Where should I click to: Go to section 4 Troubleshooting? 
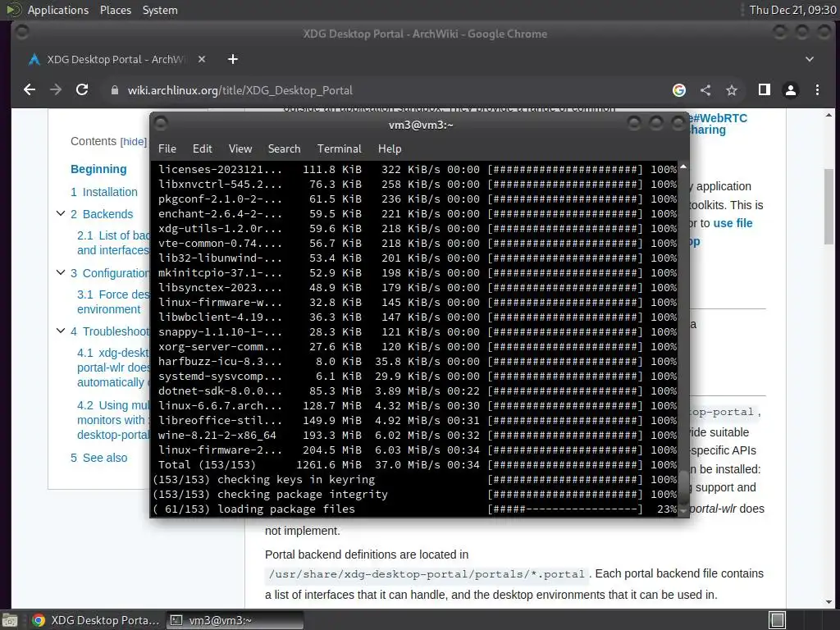pyautogui.click(x=110, y=331)
